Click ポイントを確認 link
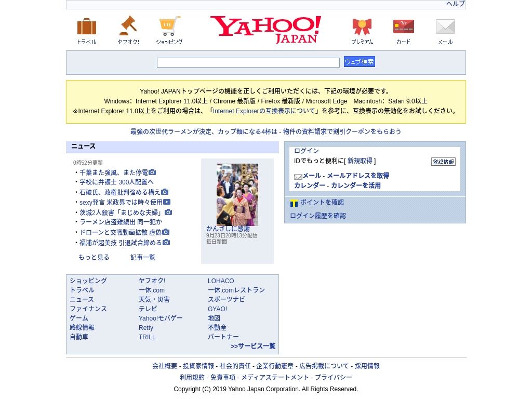The width and height of the screenshot is (532, 399). coord(322,202)
